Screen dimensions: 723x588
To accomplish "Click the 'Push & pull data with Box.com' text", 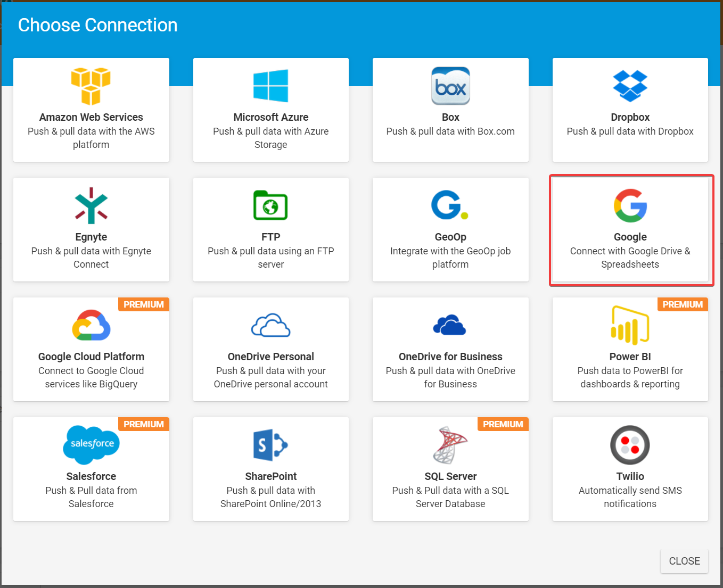I will pos(450,131).
